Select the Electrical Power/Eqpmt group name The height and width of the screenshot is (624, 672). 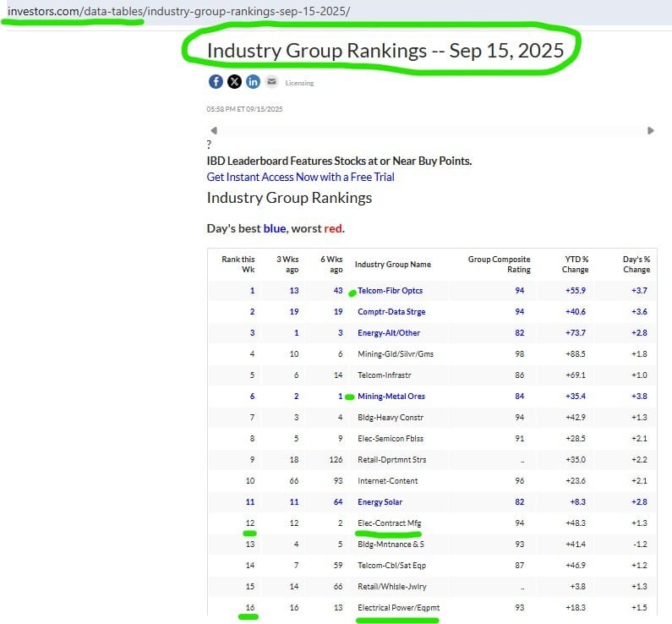(x=399, y=608)
